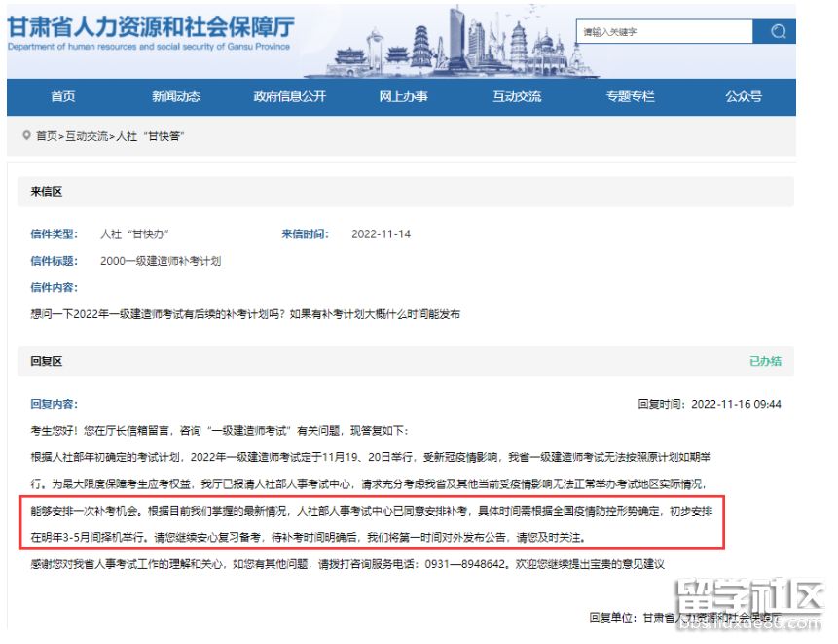Screen dimensions: 838x644
Task: Click the 人社“甘快答” breadcrumb link
Action: coord(151,137)
